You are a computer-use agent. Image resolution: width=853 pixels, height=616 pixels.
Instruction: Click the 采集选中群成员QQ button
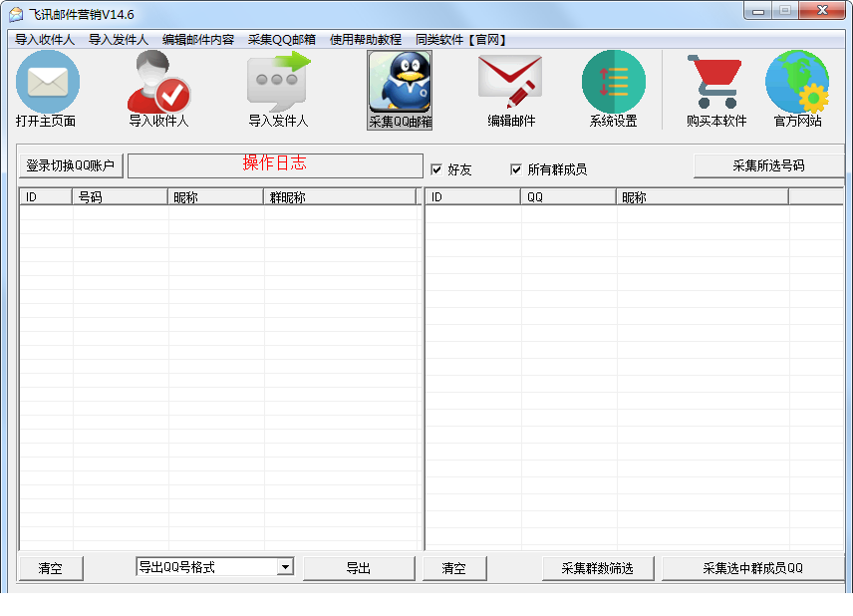pyautogui.click(x=753, y=568)
